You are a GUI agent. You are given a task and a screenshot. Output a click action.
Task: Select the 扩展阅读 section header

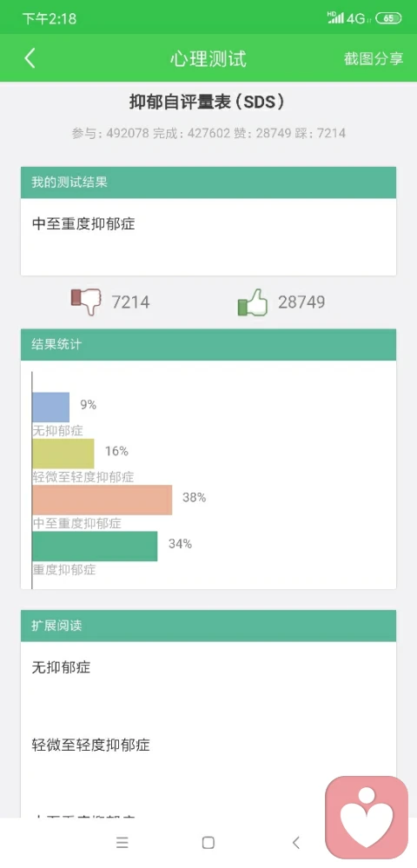[208, 626]
